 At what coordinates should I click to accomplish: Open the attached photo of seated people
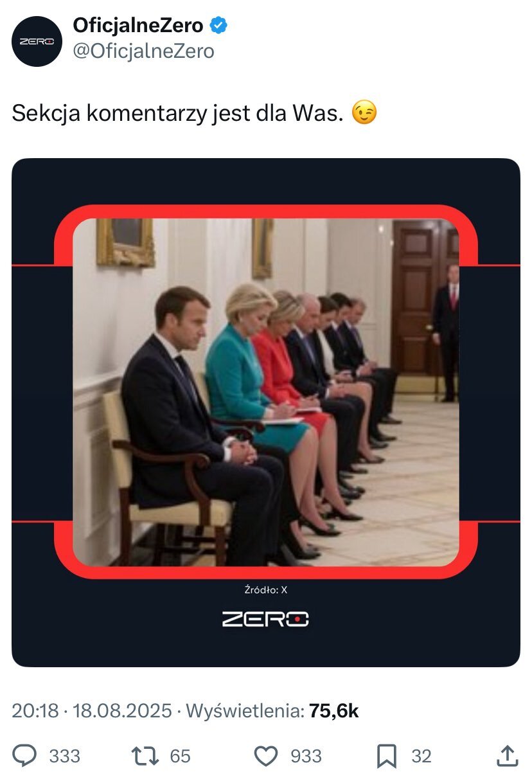pyautogui.click(x=266, y=392)
